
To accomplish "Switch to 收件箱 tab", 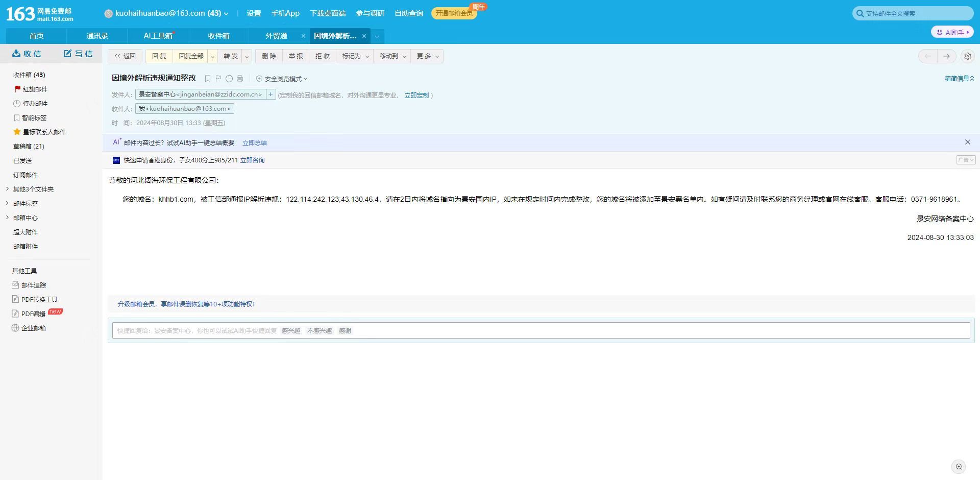I will point(218,36).
